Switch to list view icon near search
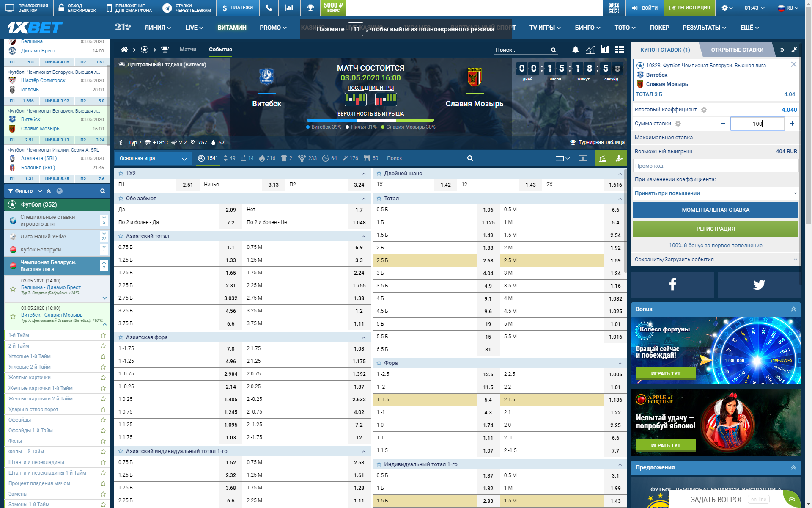812x508 pixels. coord(620,50)
